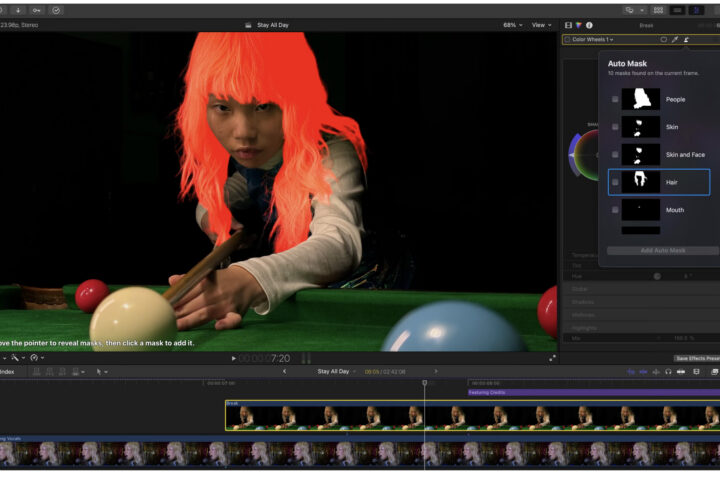
Task: Open background tasks checkmark circle icon
Action: (x=56, y=10)
